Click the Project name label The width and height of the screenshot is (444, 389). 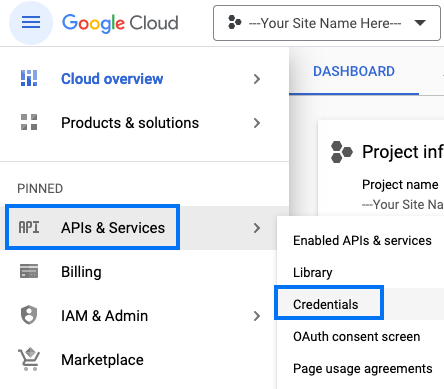tap(400, 184)
